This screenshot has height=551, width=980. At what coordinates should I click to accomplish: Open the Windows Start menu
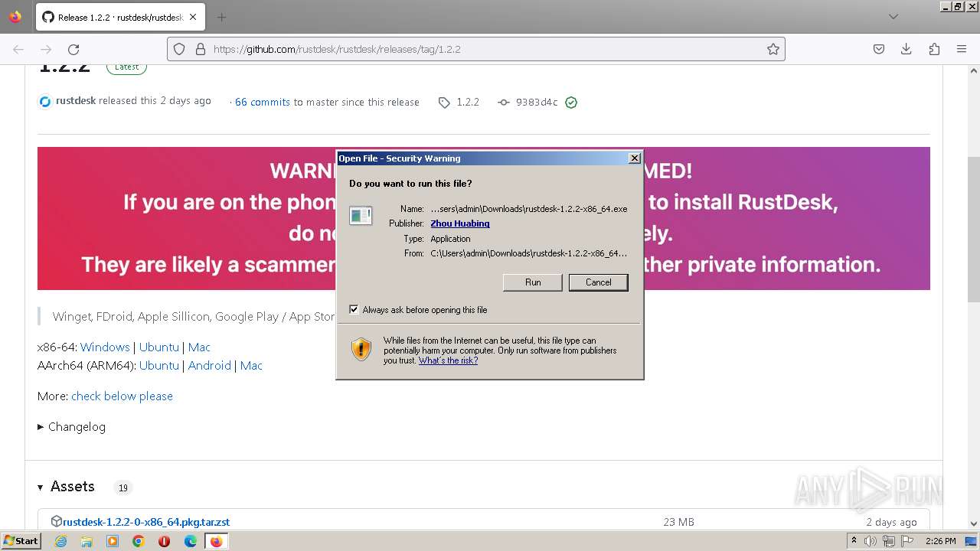21,540
